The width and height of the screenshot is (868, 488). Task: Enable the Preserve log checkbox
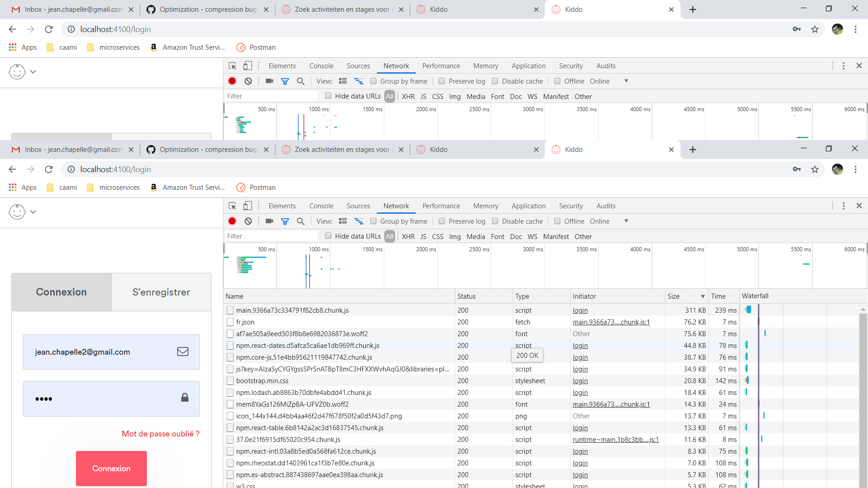442,221
